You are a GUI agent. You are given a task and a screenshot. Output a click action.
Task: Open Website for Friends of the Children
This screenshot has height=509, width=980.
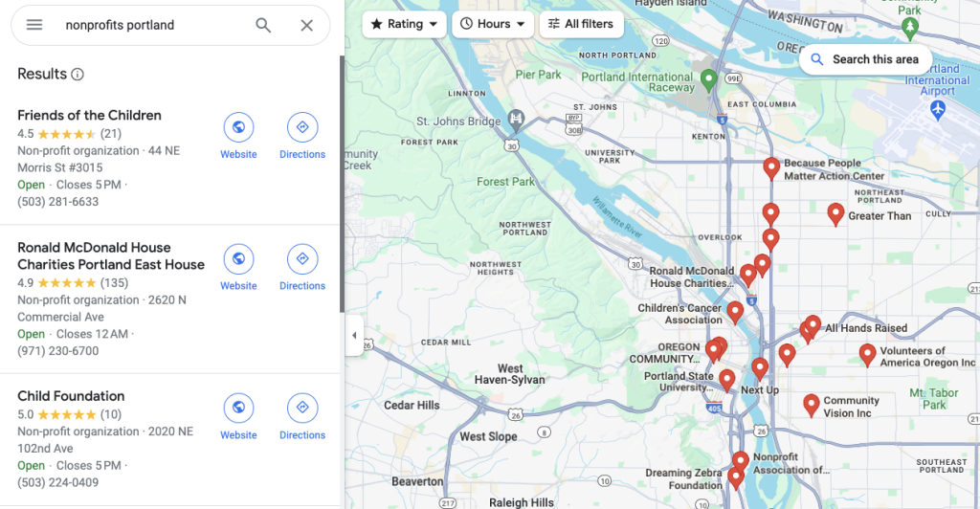click(x=238, y=136)
